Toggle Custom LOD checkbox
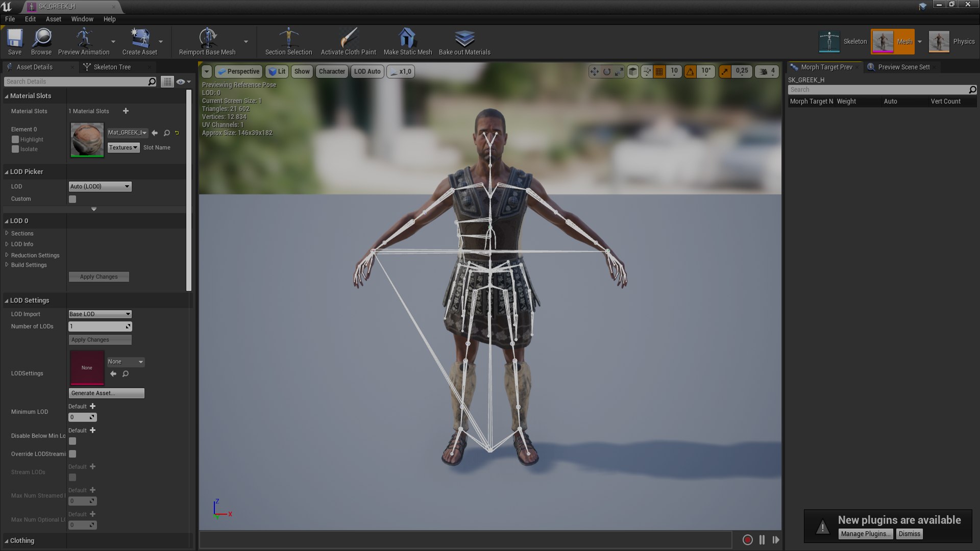 72,199
